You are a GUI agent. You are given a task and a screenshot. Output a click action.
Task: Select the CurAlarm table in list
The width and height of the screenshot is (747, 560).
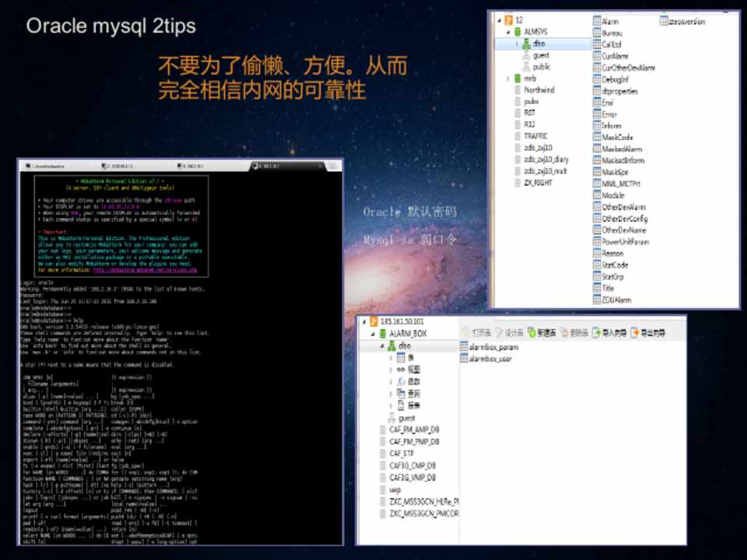615,56
